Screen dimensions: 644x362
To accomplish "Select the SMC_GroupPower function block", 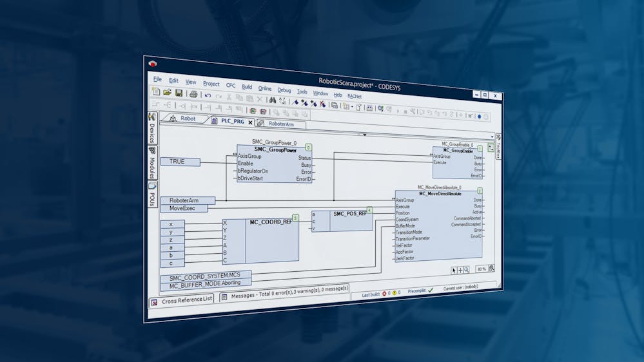I will (x=275, y=164).
